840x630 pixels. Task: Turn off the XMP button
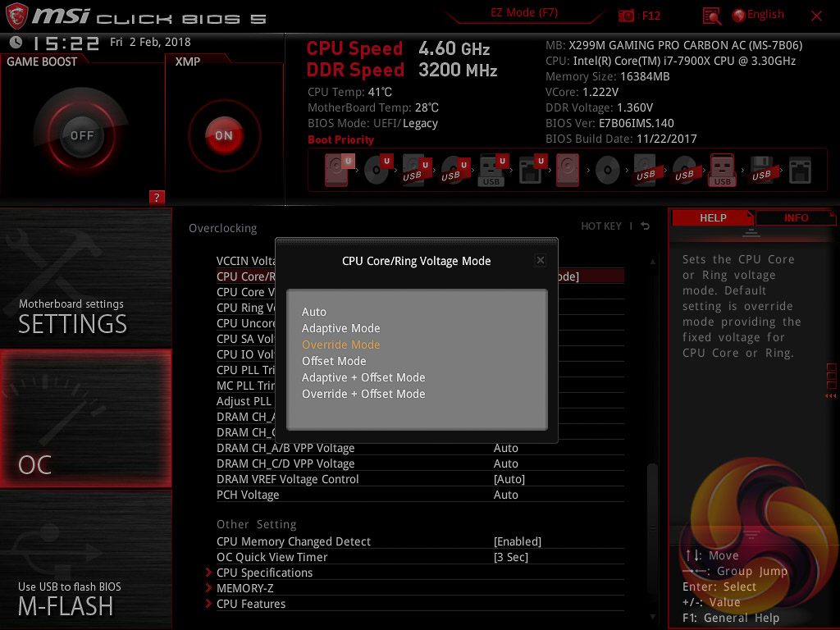(x=224, y=135)
